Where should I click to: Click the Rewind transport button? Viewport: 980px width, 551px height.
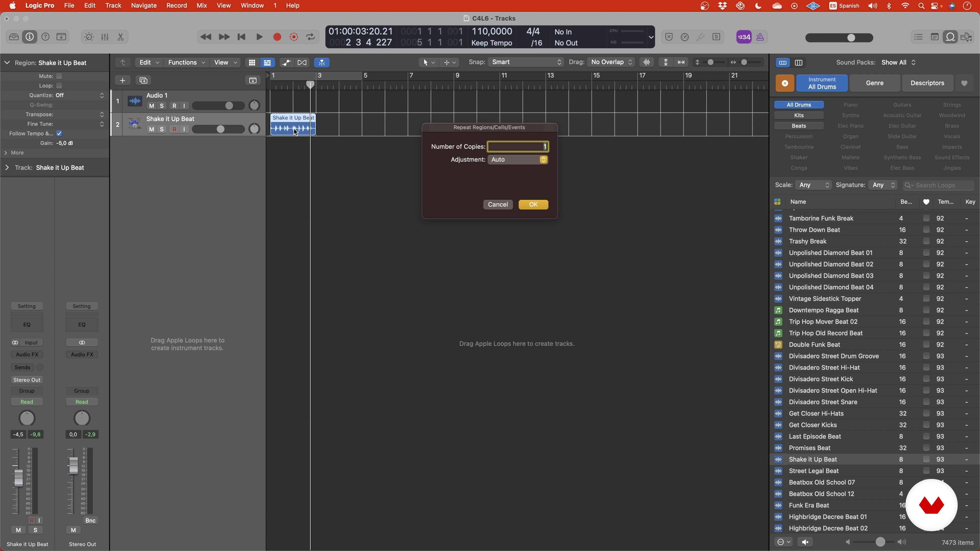206,37
